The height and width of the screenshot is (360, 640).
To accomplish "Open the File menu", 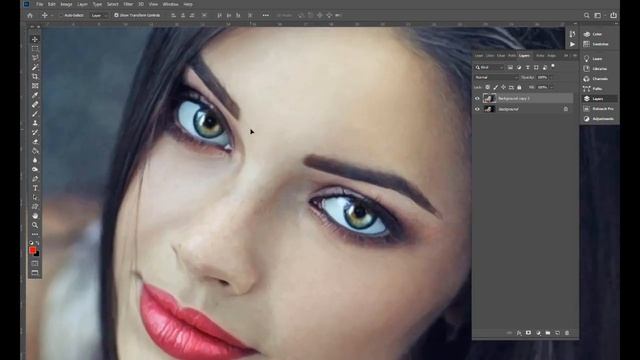I will 40,4.
